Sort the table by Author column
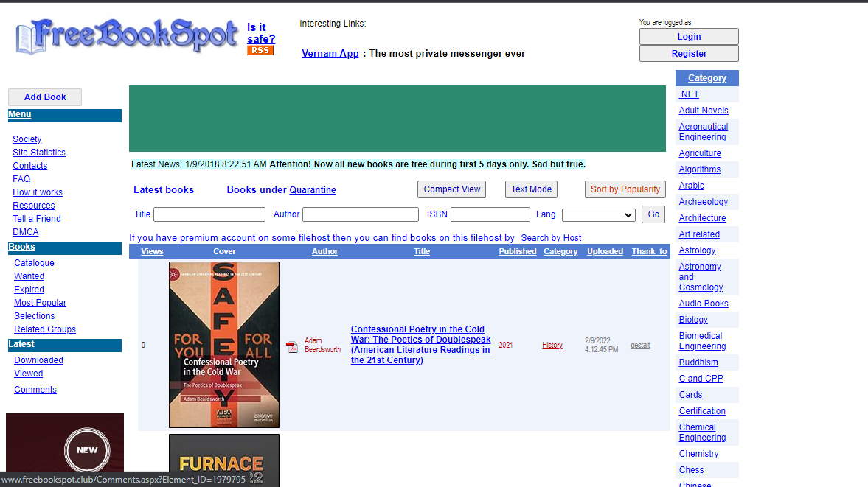 [x=324, y=251]
